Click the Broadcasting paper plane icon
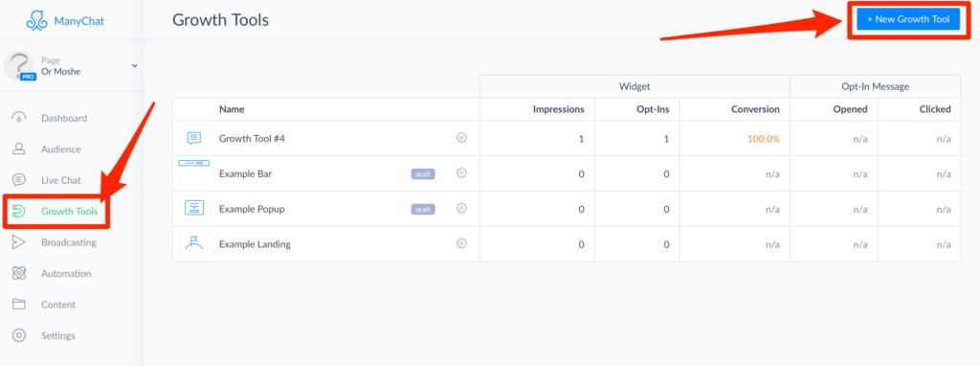Image resolution: width=980 pixels, height=366 pixels. tap(19, 242)
